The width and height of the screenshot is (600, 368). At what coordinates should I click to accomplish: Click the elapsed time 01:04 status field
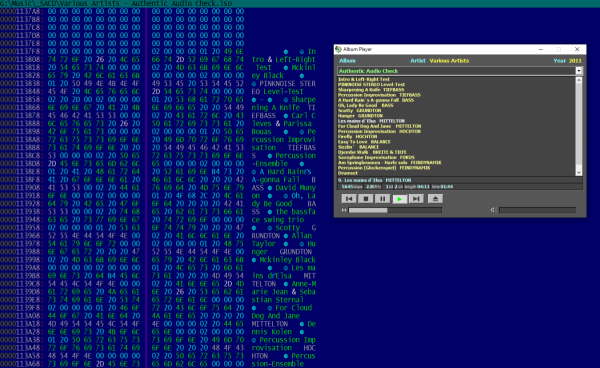442,187
